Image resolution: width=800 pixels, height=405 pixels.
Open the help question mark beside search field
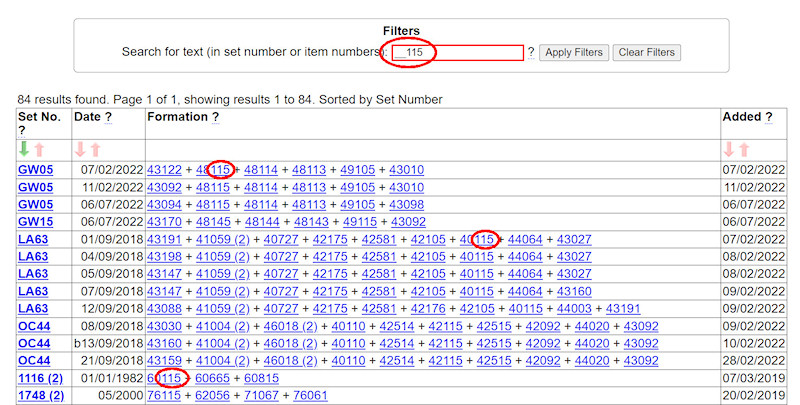pos(531,52)
